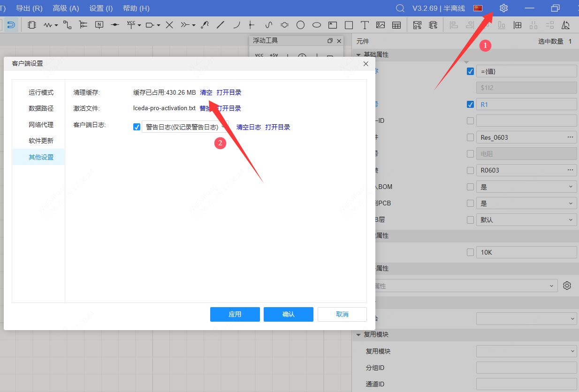Open the 默认 layer dropdown
This screenshot has height=392, width=579.
(526, 219)
